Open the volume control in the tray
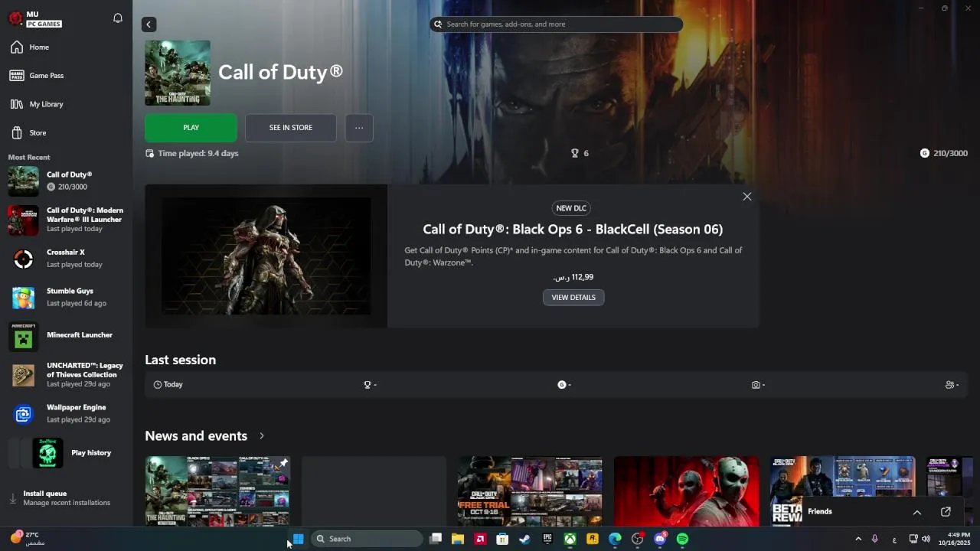 click(926, 539)
